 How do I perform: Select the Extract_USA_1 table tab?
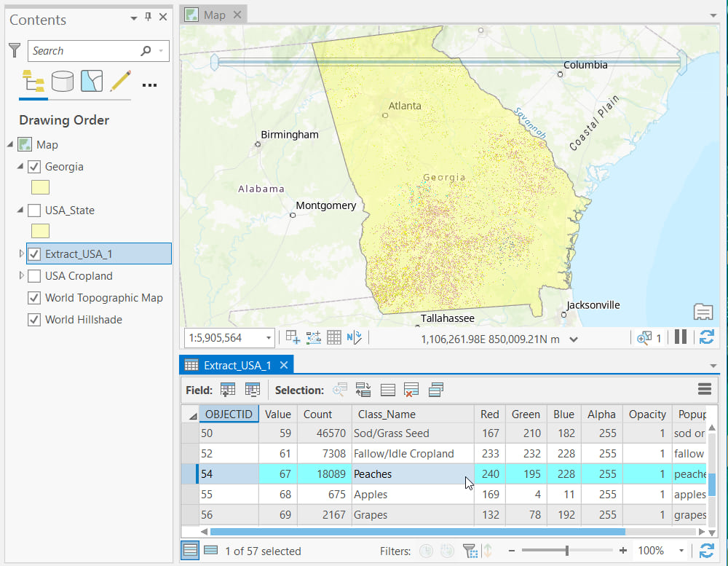pos(237,365)
